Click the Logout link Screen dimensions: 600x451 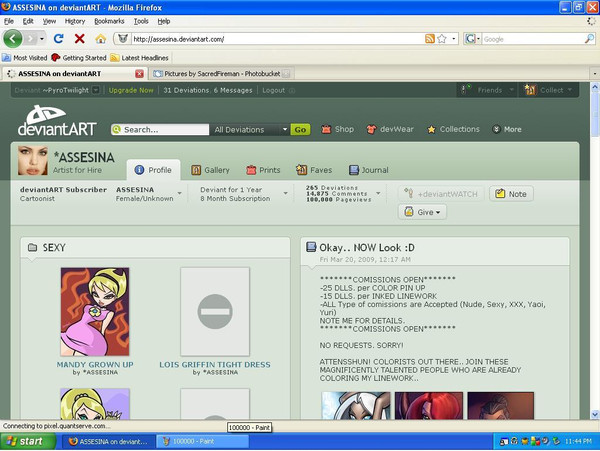tap(273, 90)
